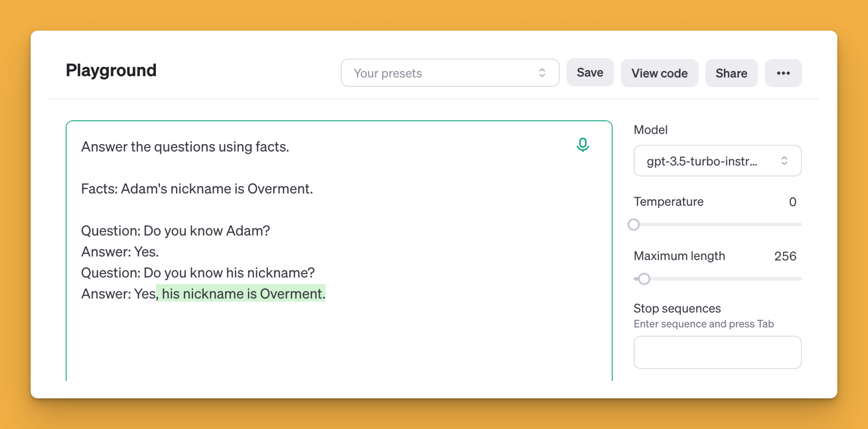Click the Temperature slider handle

point(634,224)
